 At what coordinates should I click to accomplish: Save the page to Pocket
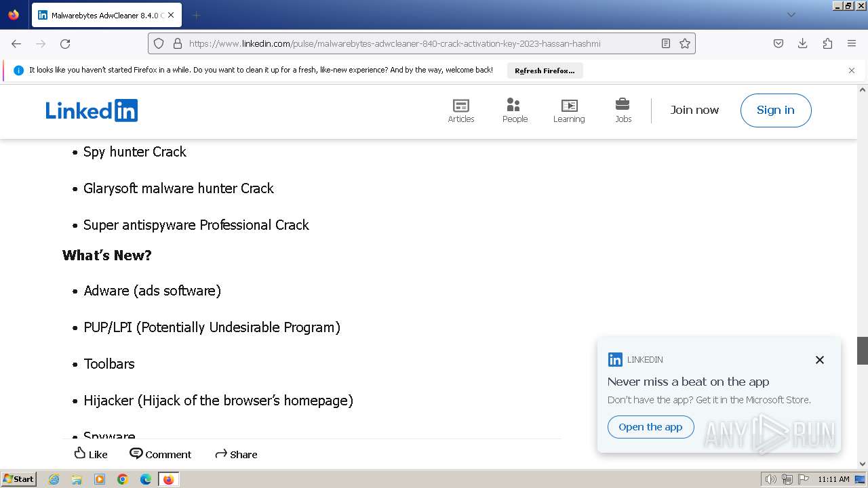(778, 43)
